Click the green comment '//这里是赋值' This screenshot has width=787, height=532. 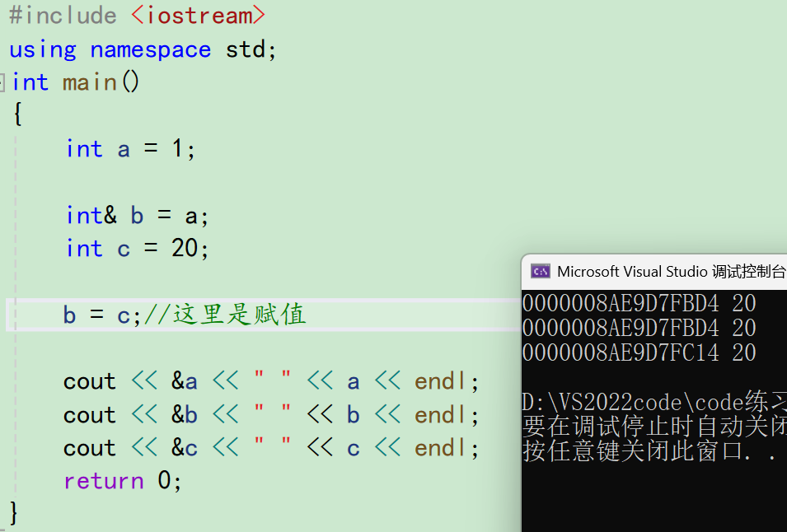point(225,315)
